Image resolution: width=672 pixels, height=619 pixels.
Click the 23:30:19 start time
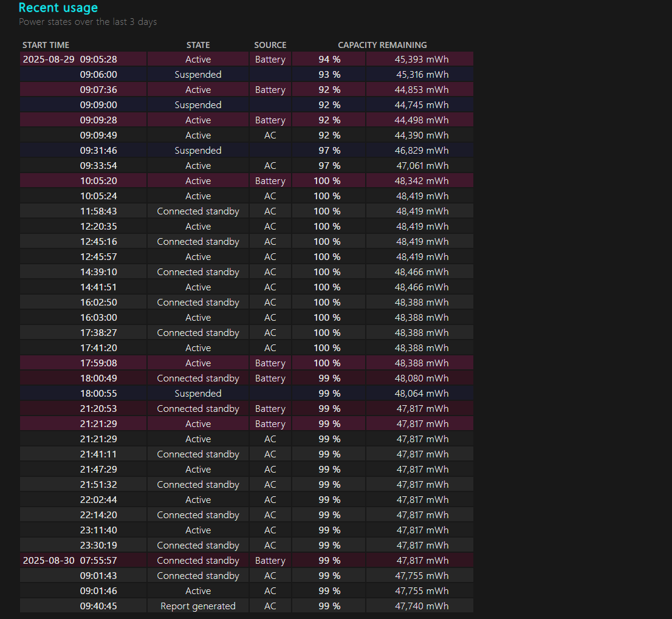pos(98,545)
